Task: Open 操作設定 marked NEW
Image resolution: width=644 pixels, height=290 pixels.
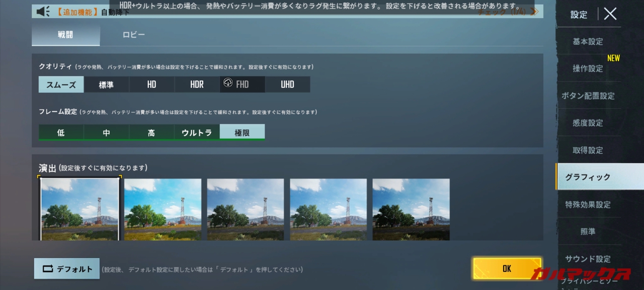Action: pos(588,68)
